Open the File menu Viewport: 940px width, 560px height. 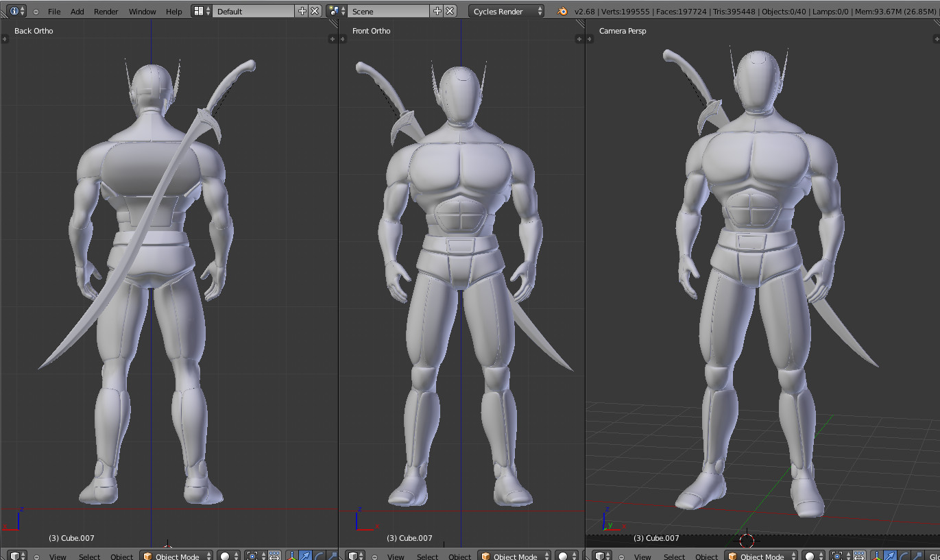click(x=54, y=12)
